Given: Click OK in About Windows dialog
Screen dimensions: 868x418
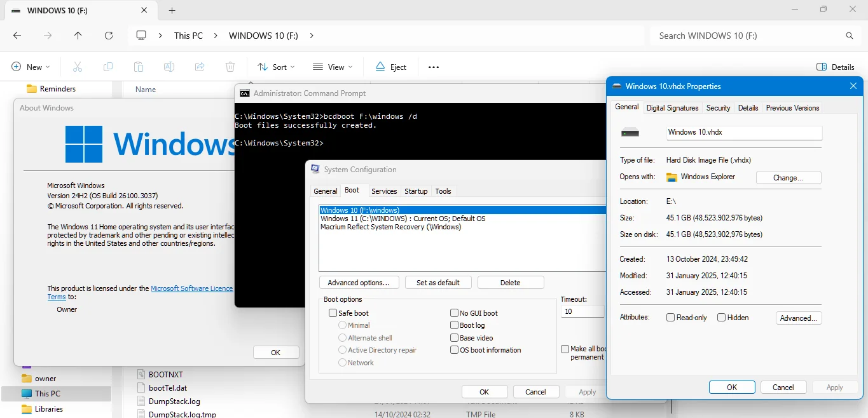Looking at the screenshot, I should coord(276,353).
